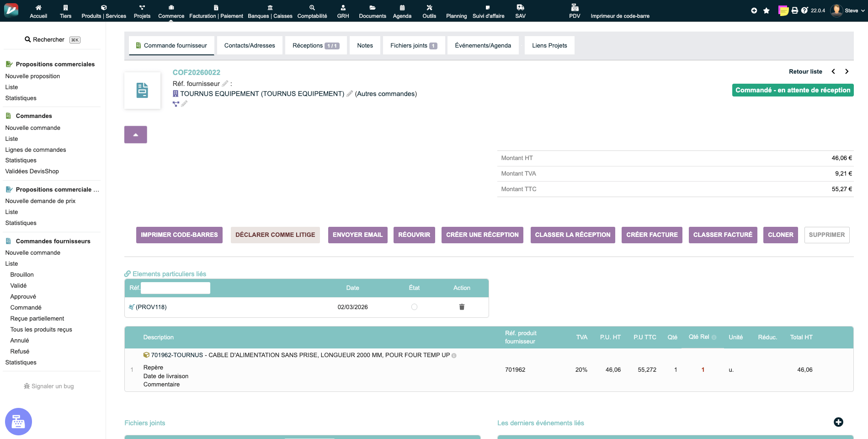Delete linked element PROV118 with trash icon

pyautogui.click(x=462, y=307)
